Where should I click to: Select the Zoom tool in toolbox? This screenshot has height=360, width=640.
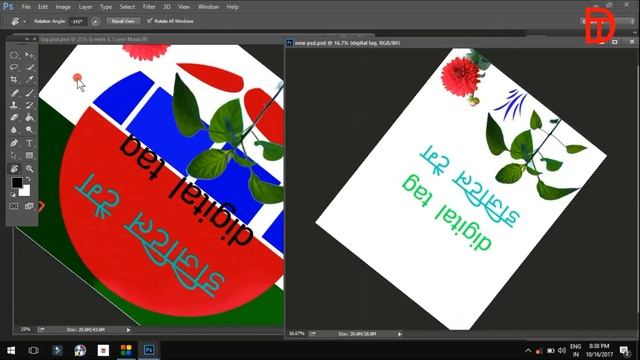tap(29, 169)
